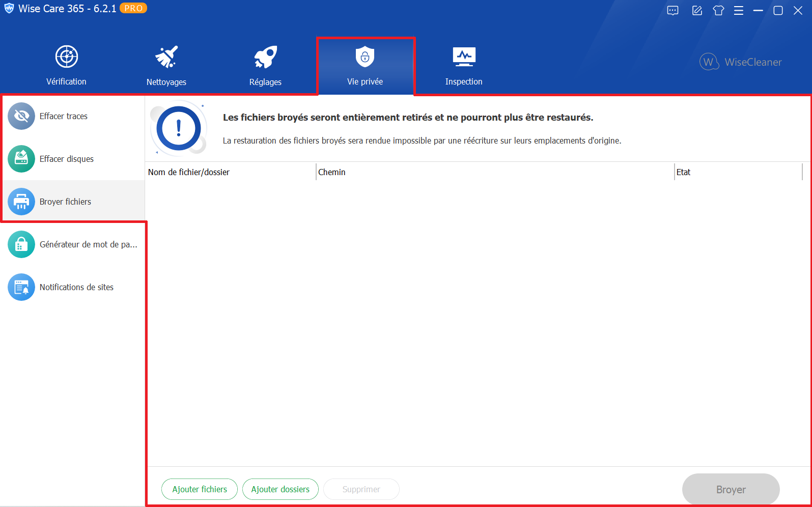812x507 pixels.
Task: Open Notifications de sites
Action: click(x=73, y=287)
